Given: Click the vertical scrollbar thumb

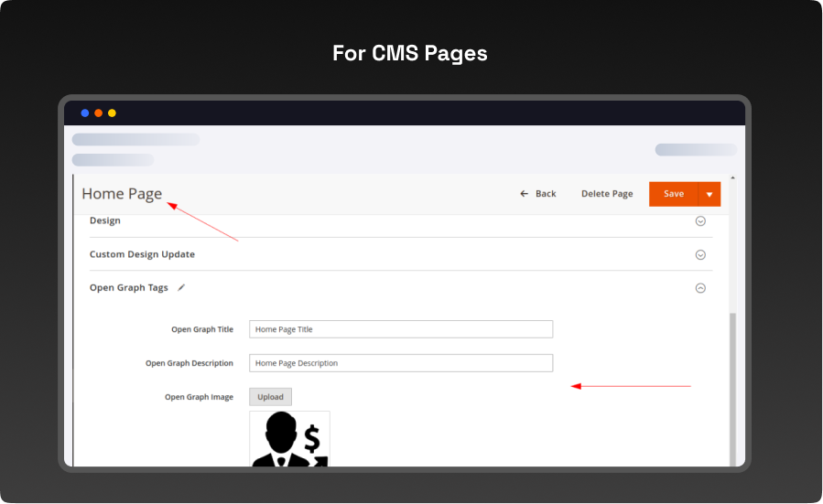Looking at the screenshot, I should click(x=732, y=384).
